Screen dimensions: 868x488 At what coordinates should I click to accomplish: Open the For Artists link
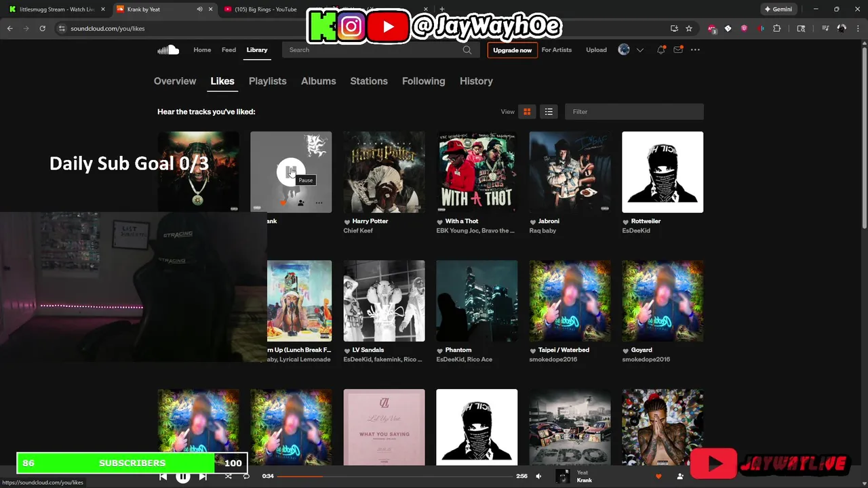557,49
